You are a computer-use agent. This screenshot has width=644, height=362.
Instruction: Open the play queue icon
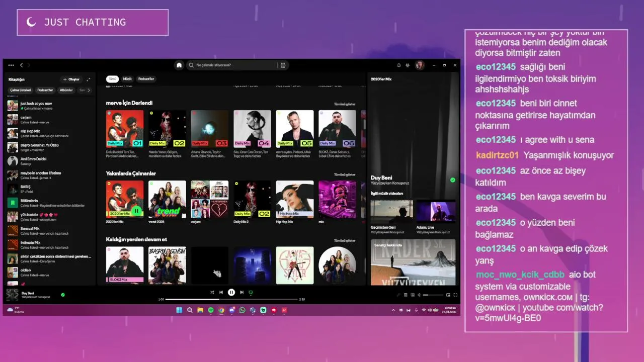pos(406,295)
